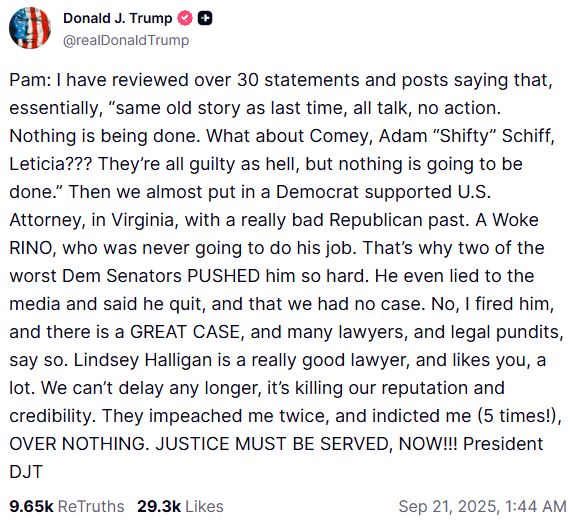Image resolution: width=572 pixels, height=528 pixels.
Task: Click the Likes label
Action: [204, 506]
